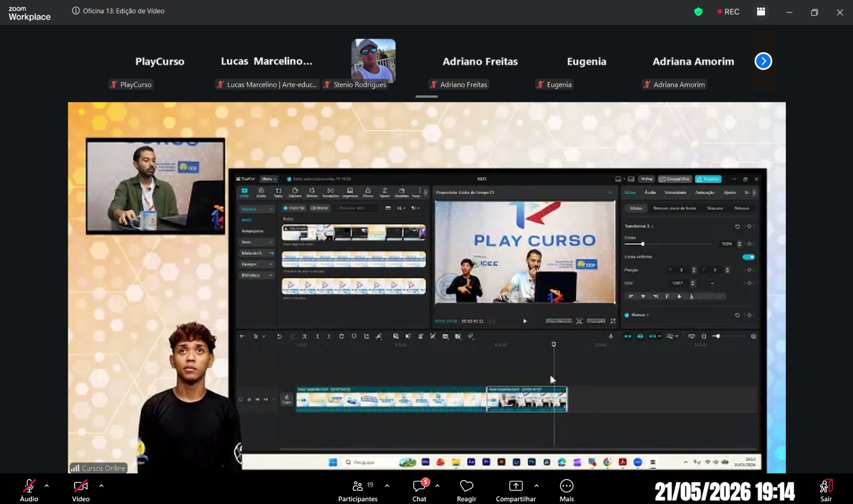Toggle the Mistura checkbox in CapCut
This screenshot has height=504, width=853.
point(627,315)
